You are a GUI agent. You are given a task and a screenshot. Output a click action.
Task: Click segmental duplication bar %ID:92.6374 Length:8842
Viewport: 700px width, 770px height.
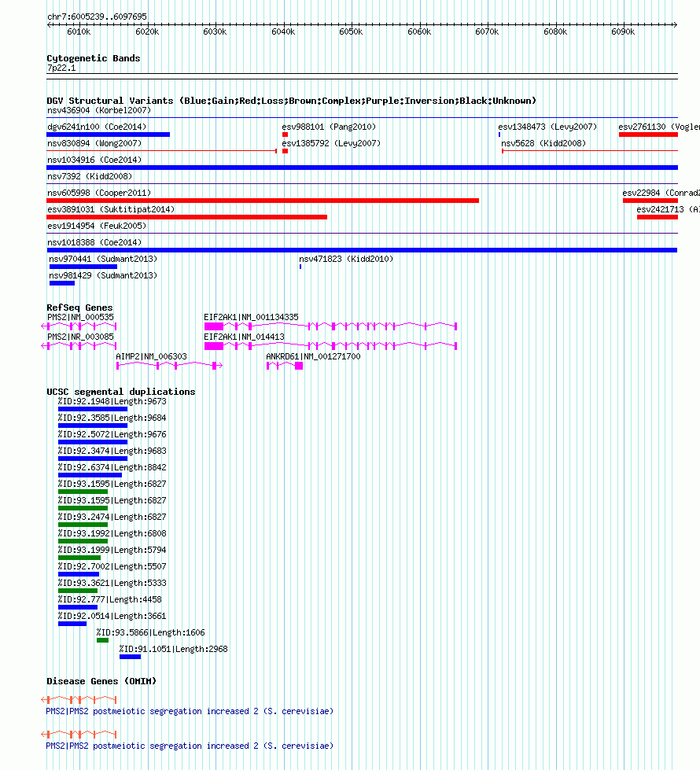(x=90, y=475)
